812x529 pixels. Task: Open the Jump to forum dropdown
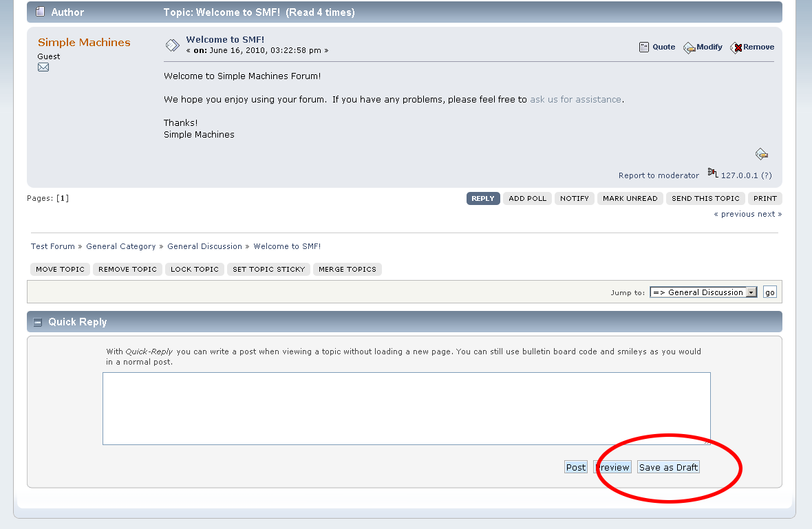click(x=703, y=292)
